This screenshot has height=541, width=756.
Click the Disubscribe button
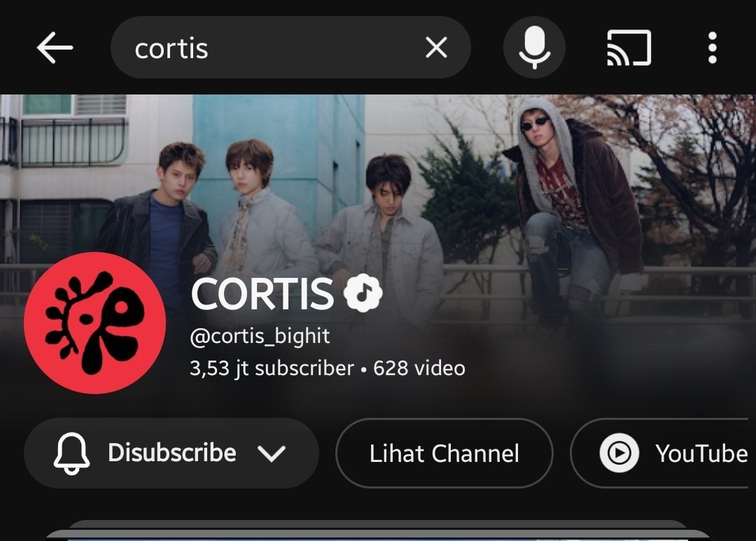(x=171, y=454)
